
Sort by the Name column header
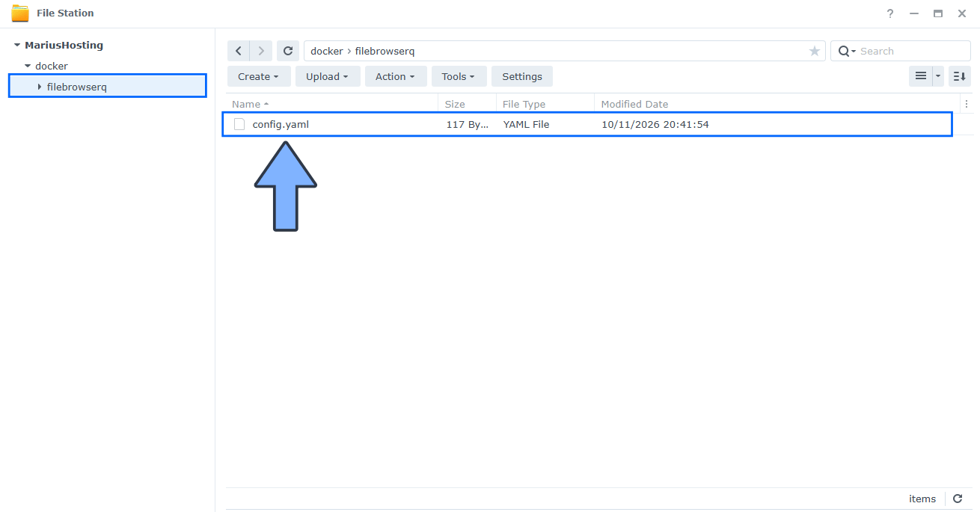click(331, 104)
